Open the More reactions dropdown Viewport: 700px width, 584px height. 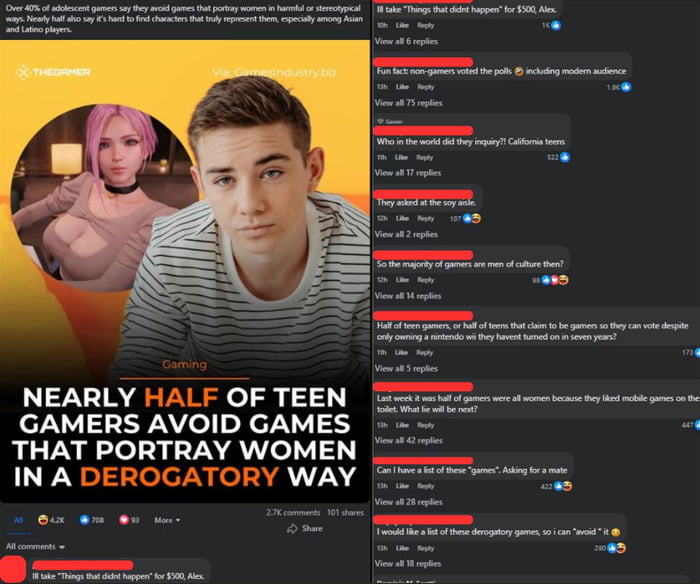167,520
